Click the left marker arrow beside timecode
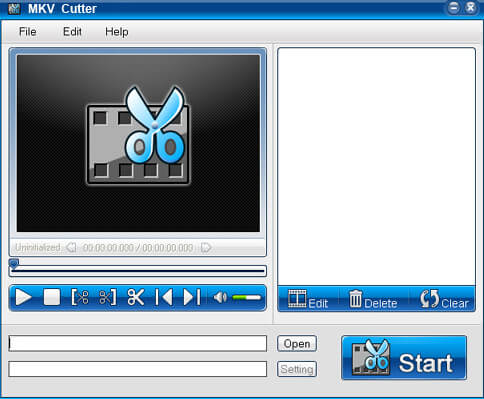The image size is (484, 399). coord(71,247)
